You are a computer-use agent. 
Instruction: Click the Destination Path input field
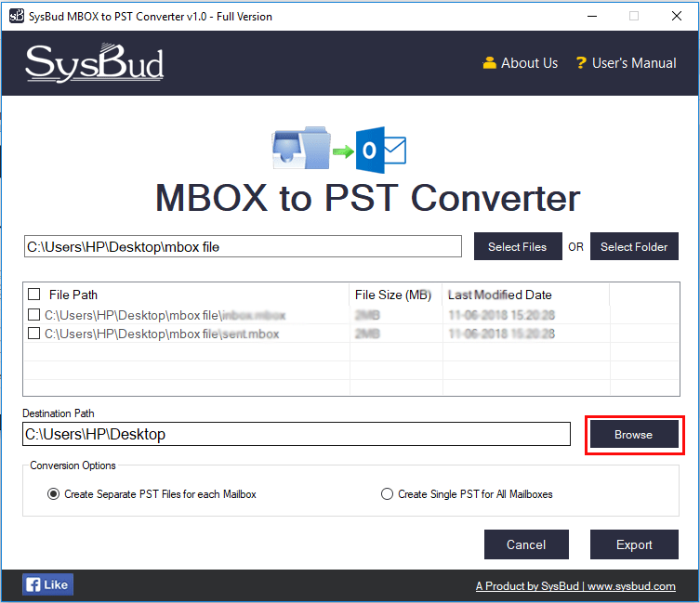pyautogui.click(x=297, y=434)
